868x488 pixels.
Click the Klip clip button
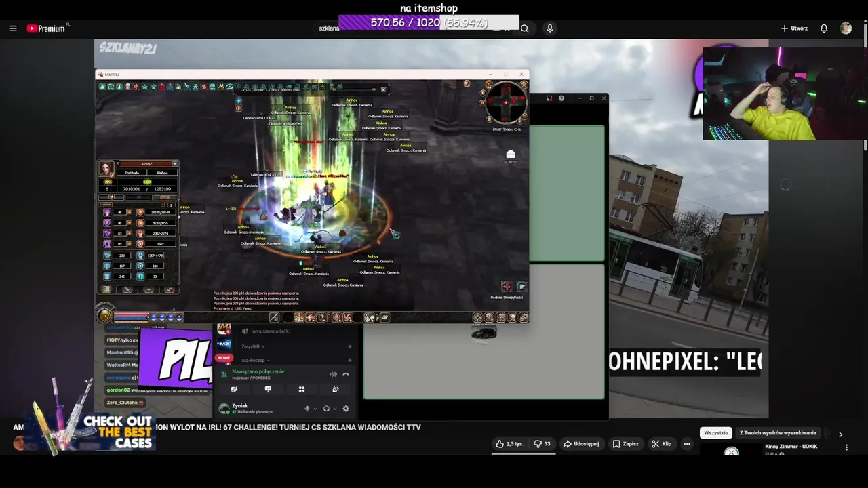point(661,444)
